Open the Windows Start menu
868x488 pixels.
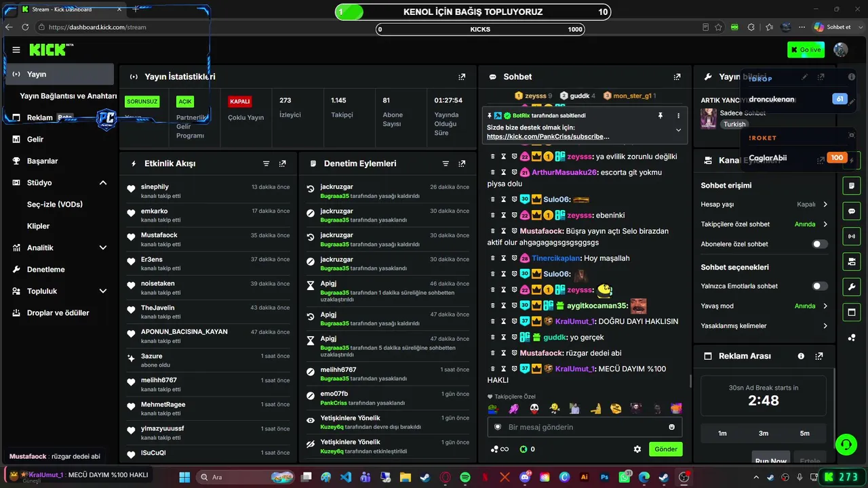coord(184,477)
